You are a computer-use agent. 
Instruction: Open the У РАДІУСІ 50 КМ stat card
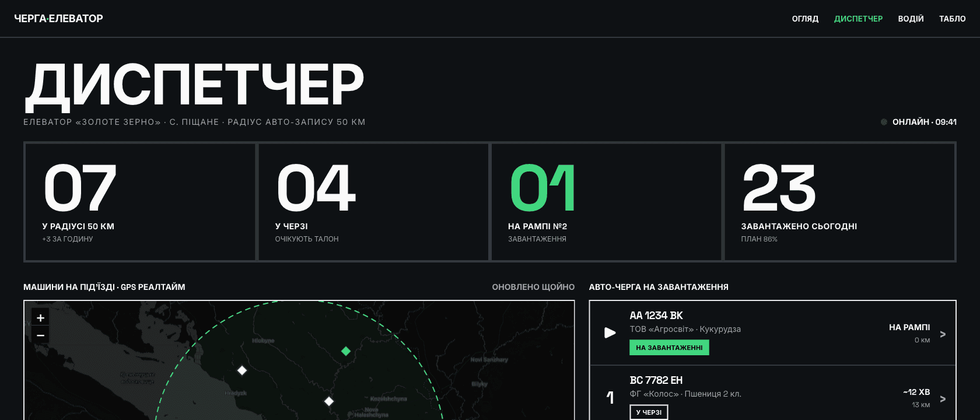[x=140, y=202]
